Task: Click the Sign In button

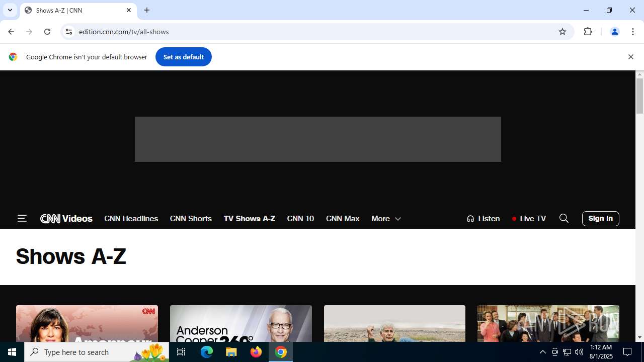Action: (600, 219)
